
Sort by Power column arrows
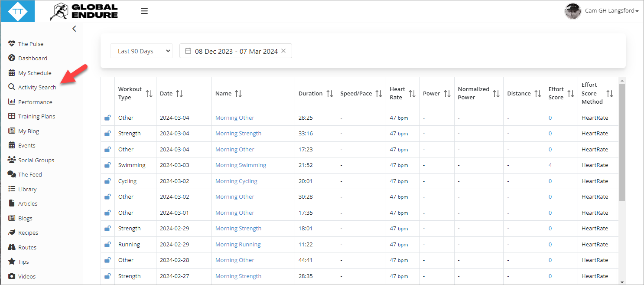tap(447, 93)
